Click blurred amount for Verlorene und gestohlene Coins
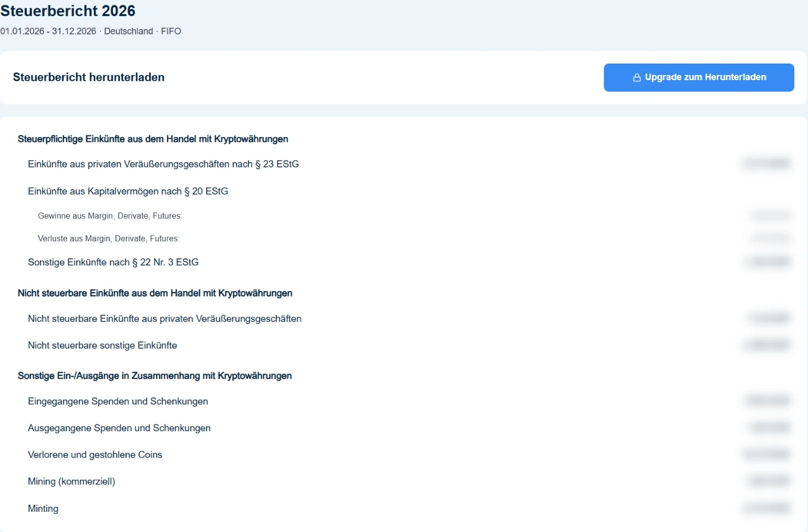808x532 pixels. [766, 455]
